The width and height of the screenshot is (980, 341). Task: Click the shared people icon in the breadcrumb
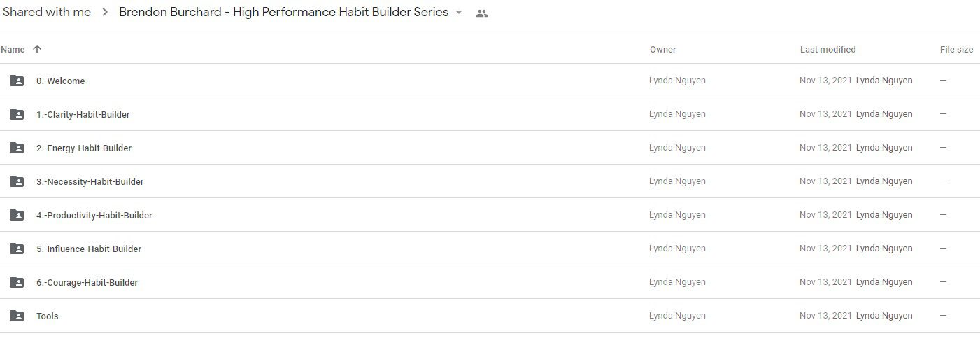pos(481,13)
